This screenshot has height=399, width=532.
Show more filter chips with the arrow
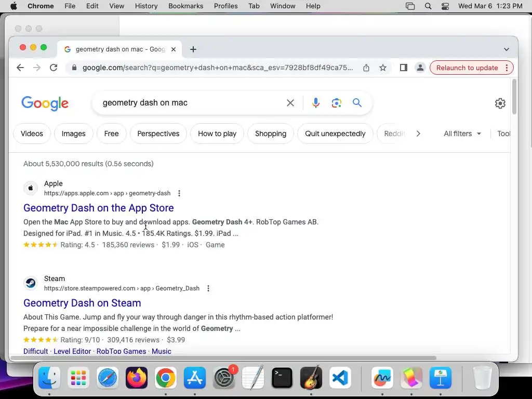[x=418, y=134]
